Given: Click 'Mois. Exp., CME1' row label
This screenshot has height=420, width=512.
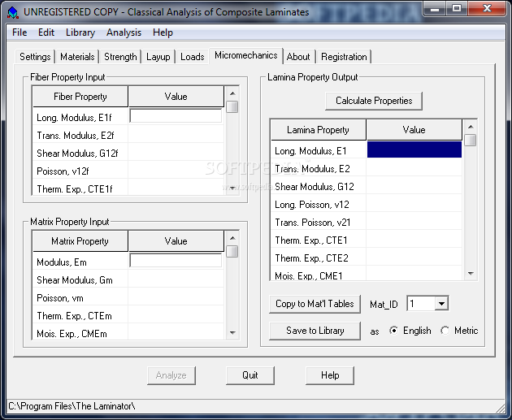Looking at the screenshot, I should [x=309, y=275].
